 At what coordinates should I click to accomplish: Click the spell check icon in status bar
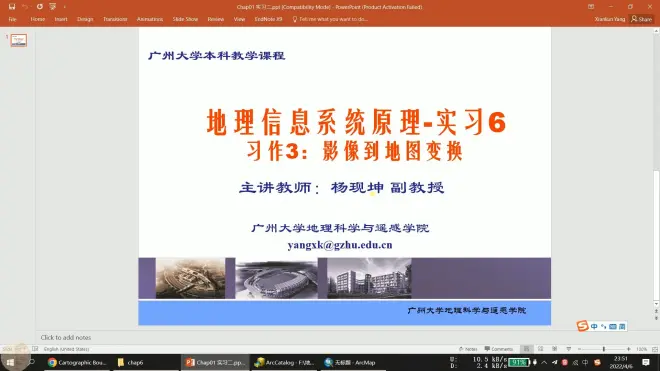[35, 349]
